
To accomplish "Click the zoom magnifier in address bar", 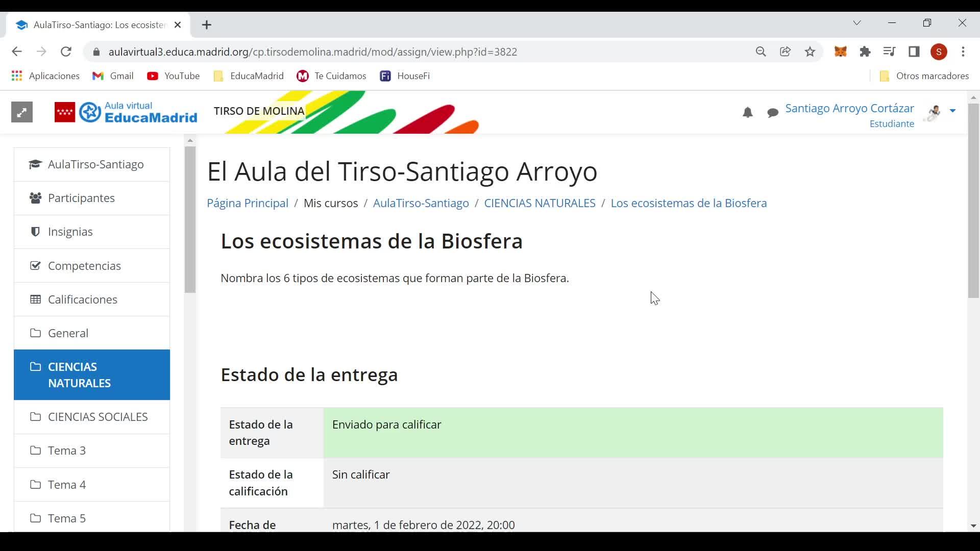I will [761, 52].
